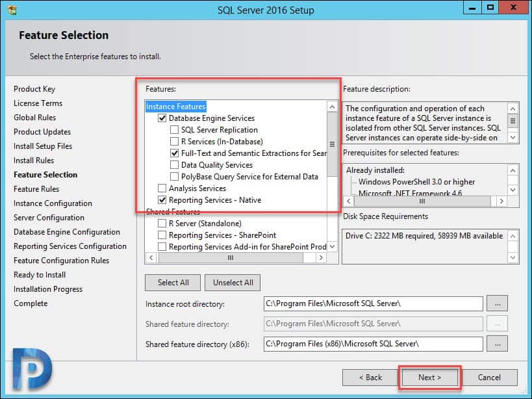The width and height of the screenshot is (532, 399).
Task: Enable Data Quality Services checkbox
Action: 174,165
